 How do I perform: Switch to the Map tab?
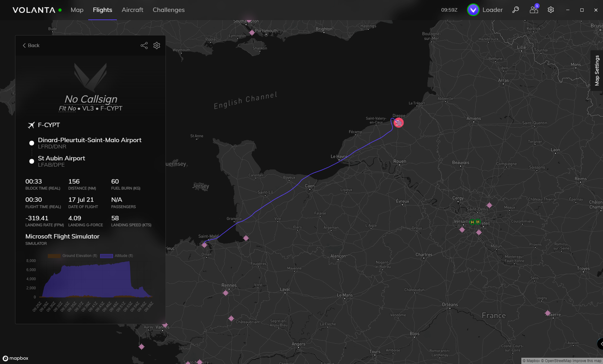pos(77,10)
